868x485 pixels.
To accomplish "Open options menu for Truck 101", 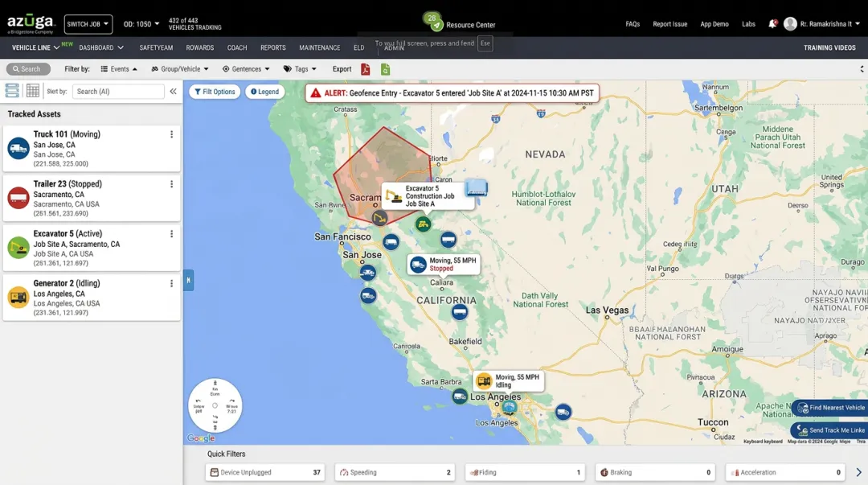I will point(172,134).
